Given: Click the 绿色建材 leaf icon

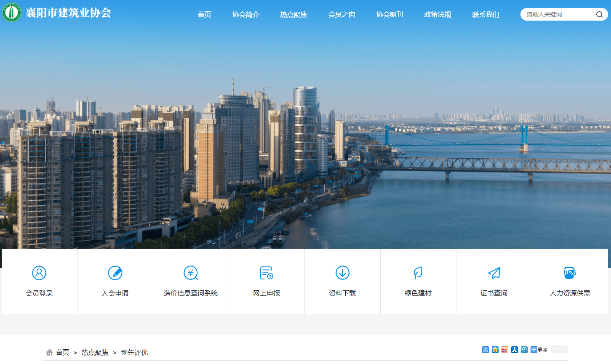Looking at the screenshot, I should pyautogui.click(x=418, y=273).
